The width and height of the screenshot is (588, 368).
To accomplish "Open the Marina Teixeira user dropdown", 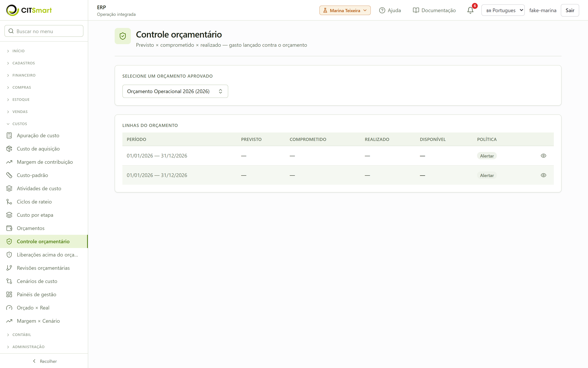I will (345, 10).
